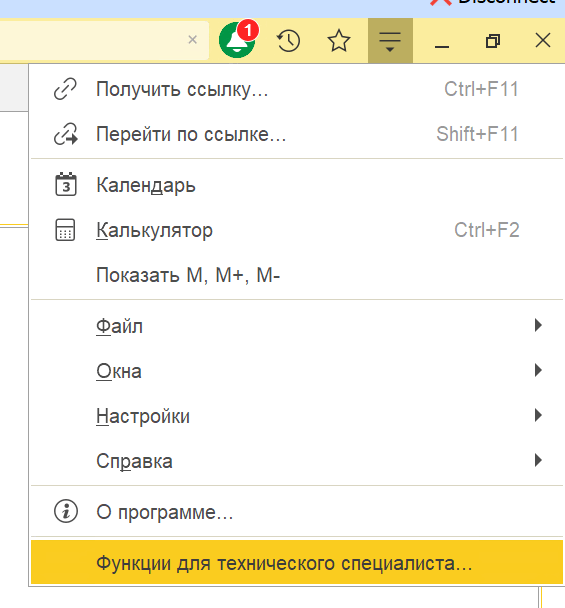
Task: Open О программе… dialog
Action: click(x=297, y=512)
